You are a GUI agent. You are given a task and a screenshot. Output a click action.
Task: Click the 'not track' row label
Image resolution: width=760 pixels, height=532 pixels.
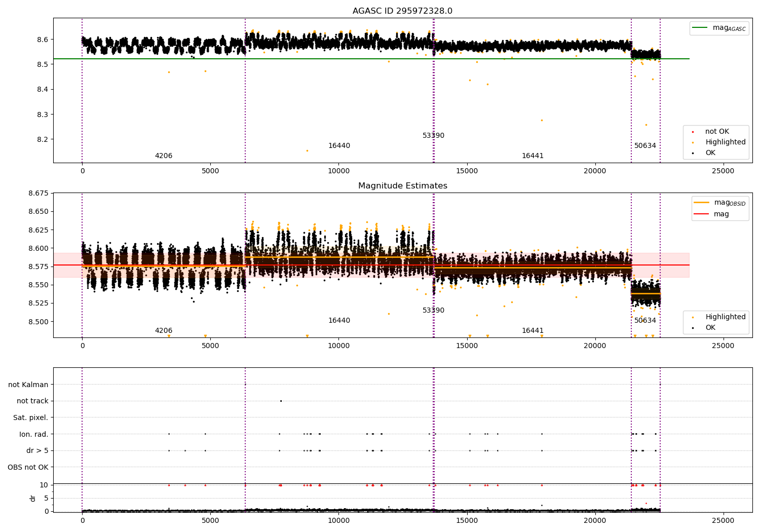[32, 401]
